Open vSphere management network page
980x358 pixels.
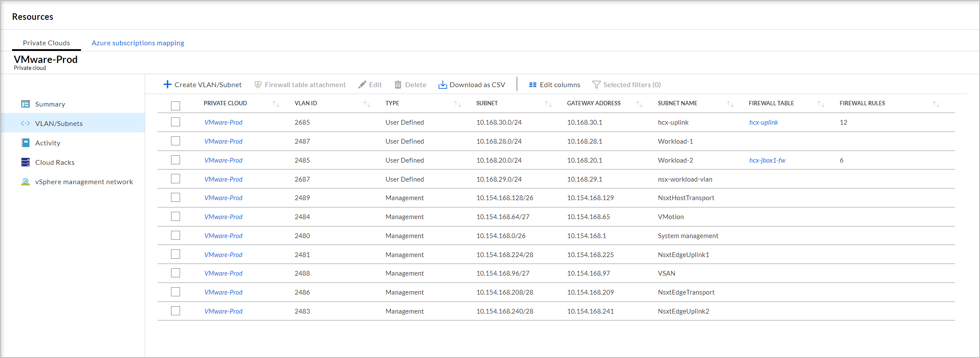84,182
